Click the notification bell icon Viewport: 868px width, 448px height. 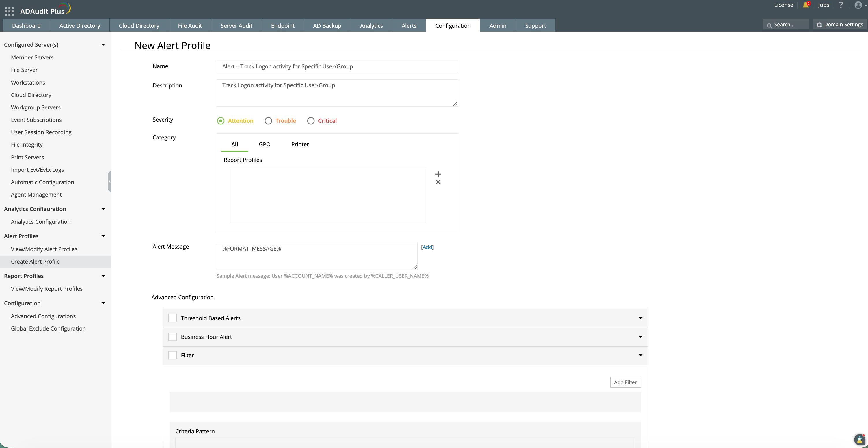(805, 5)
